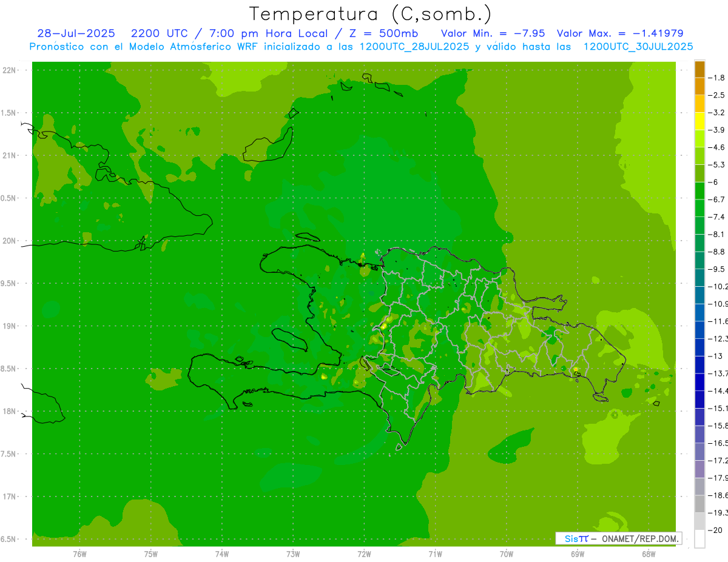728x562 pixels.
Task: Click the "Valor Min. = -7.95" value
Action: (493, 33)
